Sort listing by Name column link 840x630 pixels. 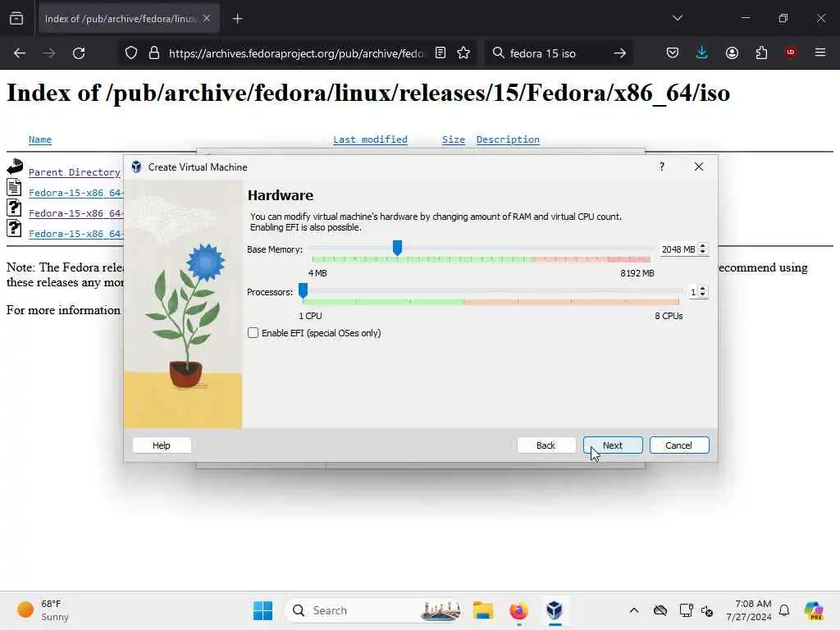tap(40, 139)
